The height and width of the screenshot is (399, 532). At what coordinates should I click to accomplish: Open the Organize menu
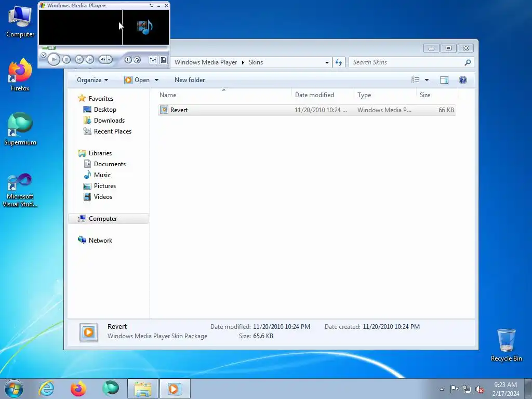click(92, 80)
